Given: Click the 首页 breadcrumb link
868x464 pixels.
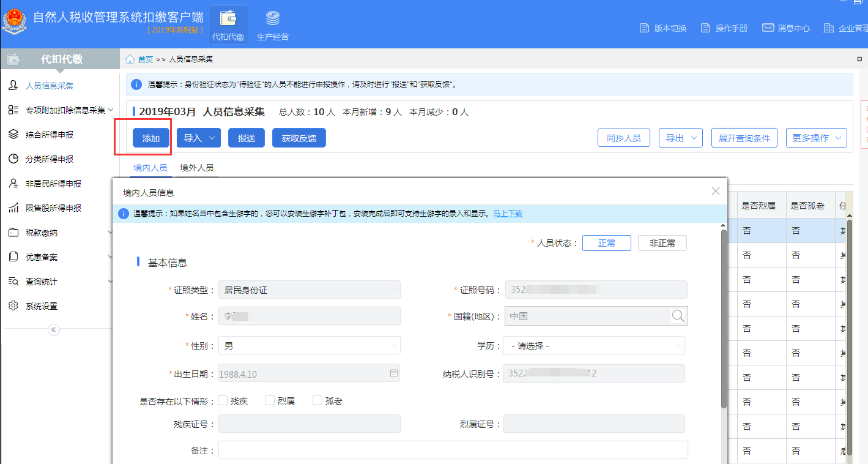Looking at the screenshot, I should coord(146,59).
